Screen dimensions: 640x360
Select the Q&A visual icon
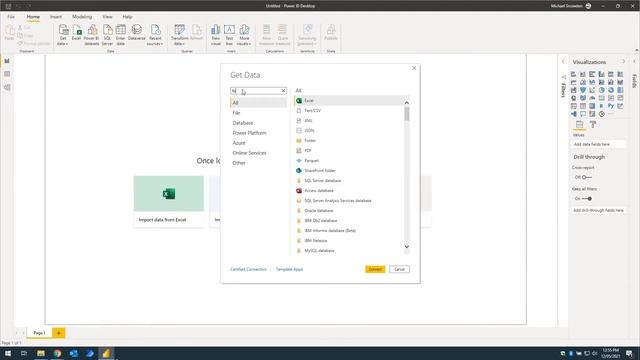tap(583, 114)
